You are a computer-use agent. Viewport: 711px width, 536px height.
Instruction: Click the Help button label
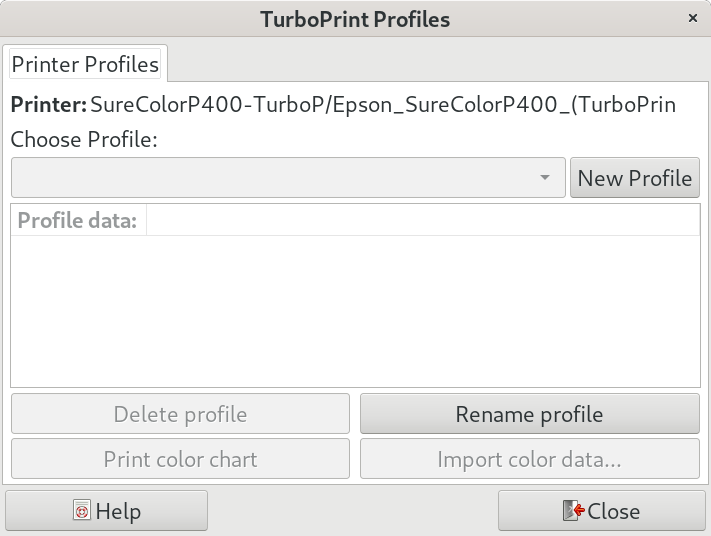[x=118, y=511]
